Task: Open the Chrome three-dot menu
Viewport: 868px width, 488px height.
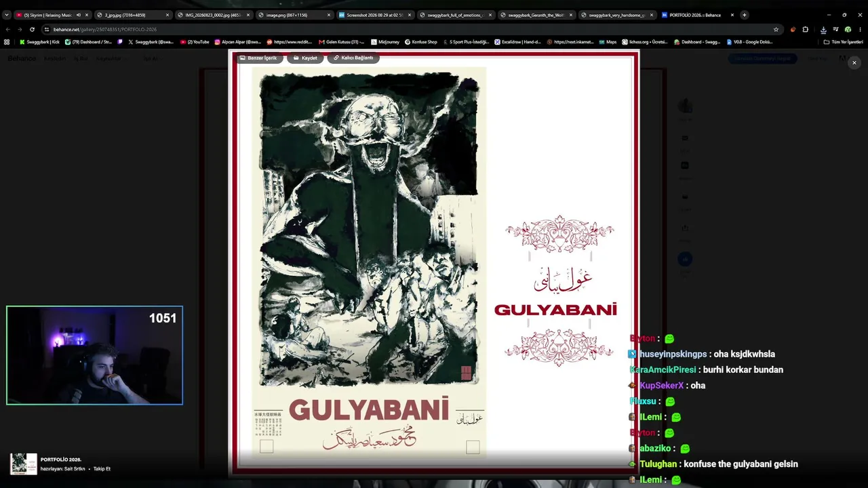Action: (860, 30)
